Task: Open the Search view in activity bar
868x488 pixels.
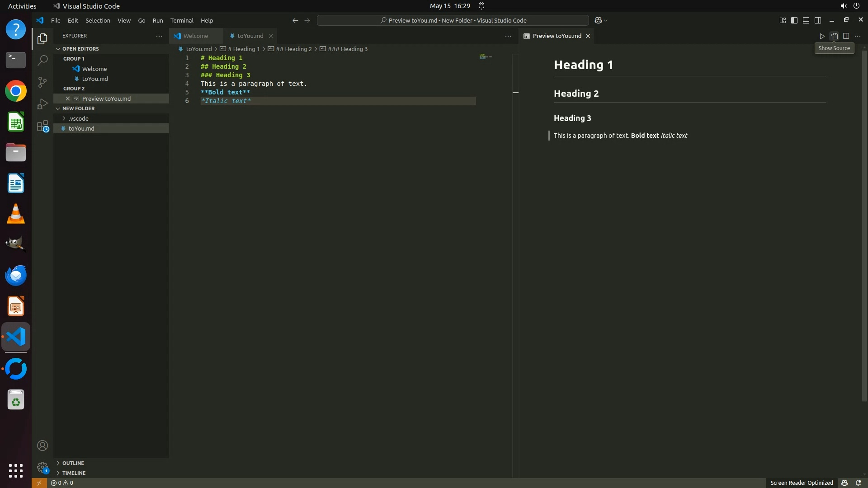Action: 42,60
